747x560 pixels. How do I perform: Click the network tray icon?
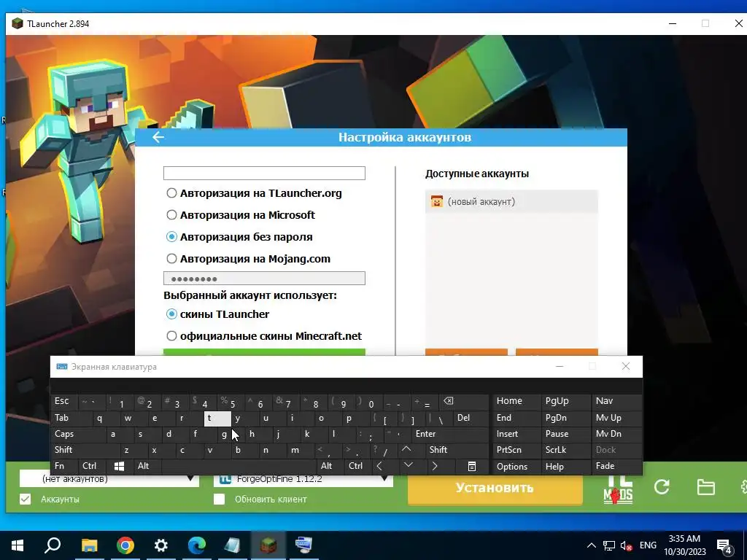click(x=609, y=545)
